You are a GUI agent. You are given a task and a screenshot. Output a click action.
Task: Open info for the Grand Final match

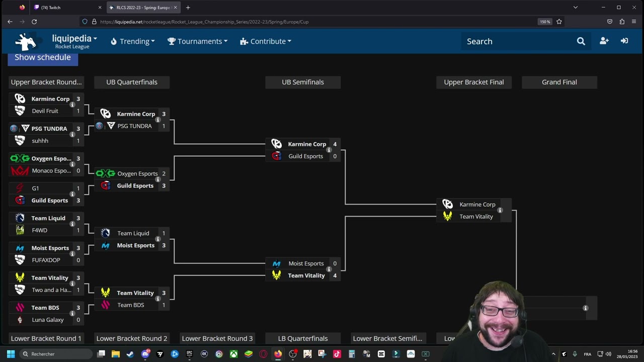click(x=585, y=308)
